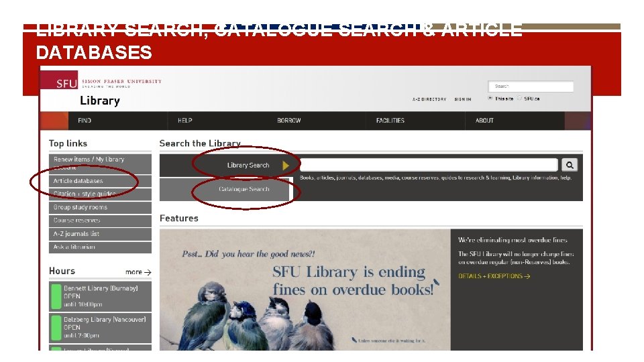Viewport: 644px width, 362px height.
Task: Click Belzberg Library green open indicator
Action: [56, 328]
